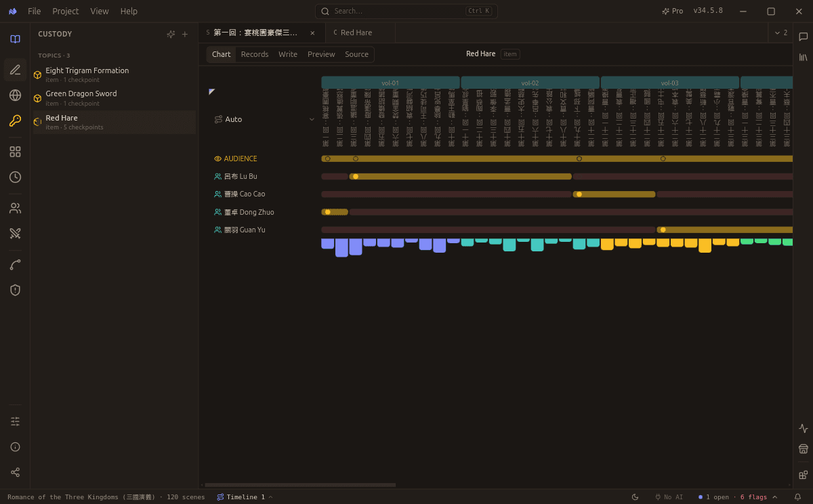This screenshot has width=813, height=504.
Task: Open the File menu
Action: (x=35, y=11)
